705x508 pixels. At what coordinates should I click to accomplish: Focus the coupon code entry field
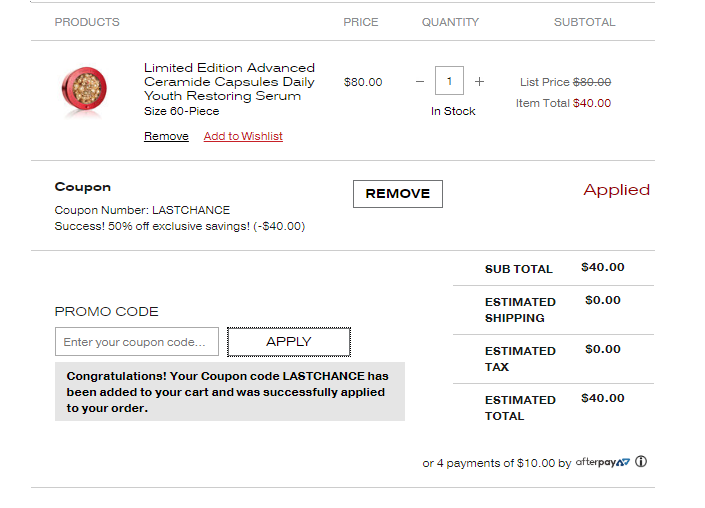click(x=137, y=342)
